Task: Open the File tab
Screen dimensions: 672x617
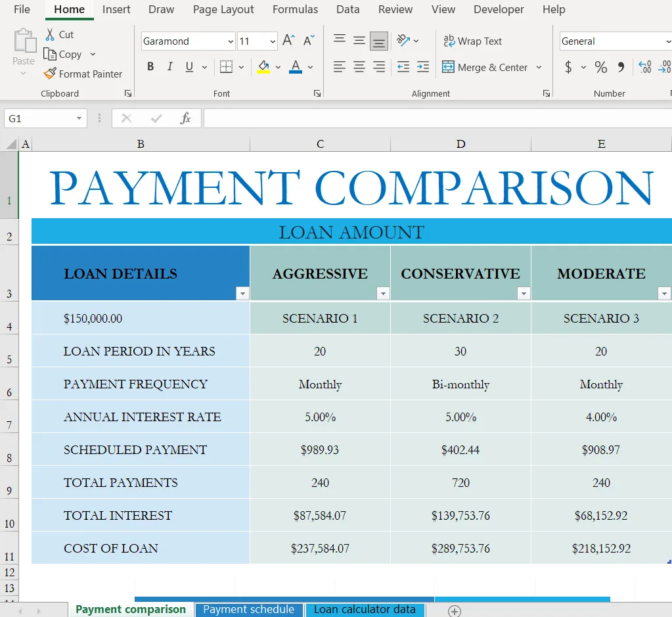Action: tap(22, 9)
